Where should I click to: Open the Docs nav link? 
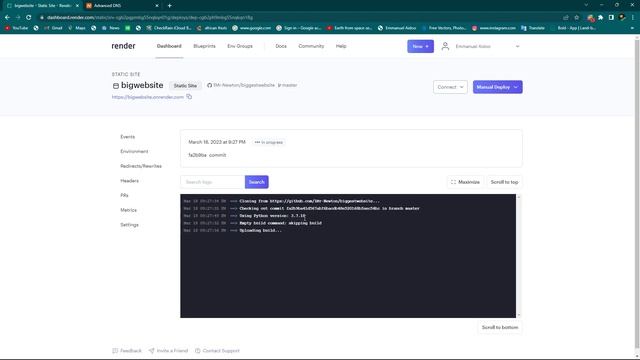pos(281,46)
